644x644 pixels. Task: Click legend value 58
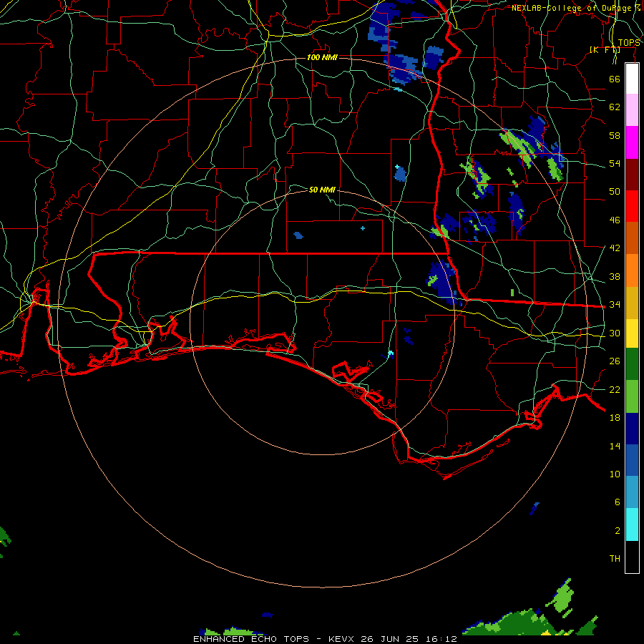point(615,135)
